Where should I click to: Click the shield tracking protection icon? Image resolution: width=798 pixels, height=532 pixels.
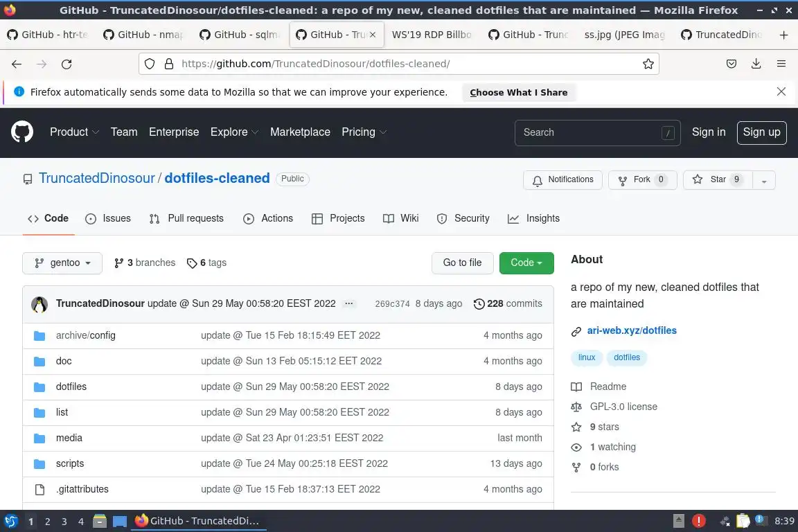150,64
